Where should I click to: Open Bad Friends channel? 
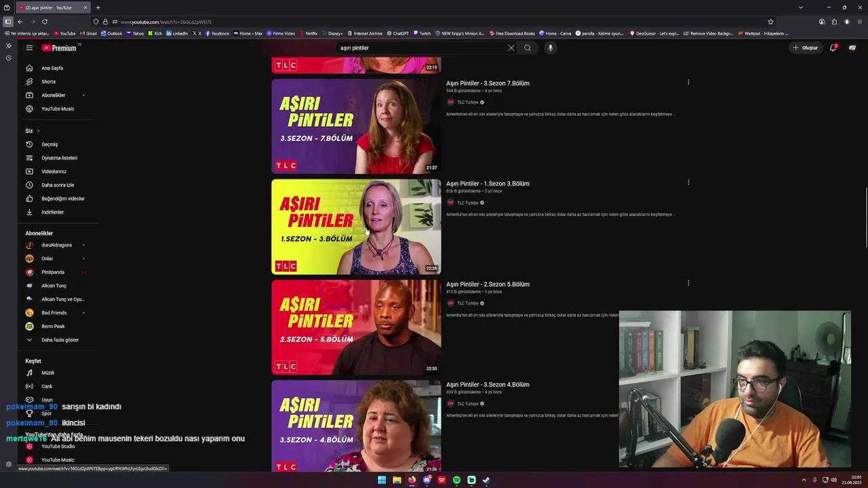click(x=56, y=312)
